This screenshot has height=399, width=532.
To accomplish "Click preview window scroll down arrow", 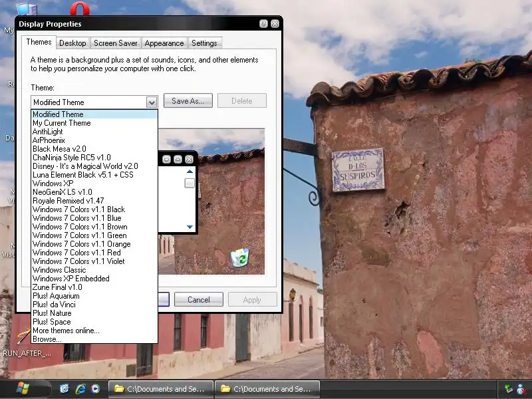I will click(190, 227).
